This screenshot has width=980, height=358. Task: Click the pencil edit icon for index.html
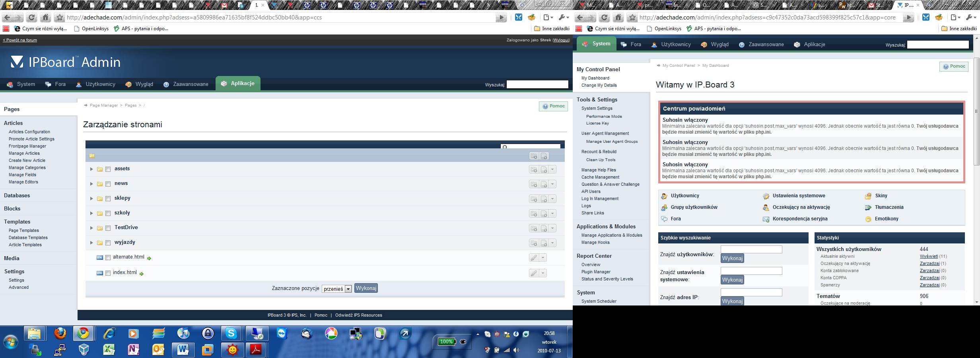pos(534,273)
